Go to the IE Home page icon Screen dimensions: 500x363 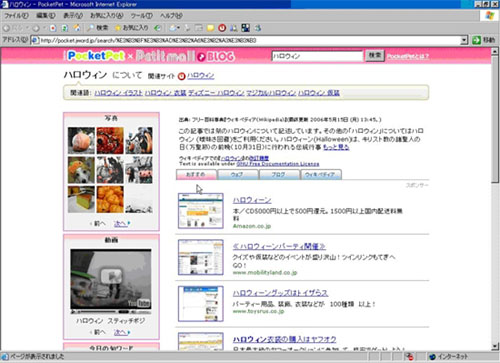pyautogui.click(x=77, y=28)
